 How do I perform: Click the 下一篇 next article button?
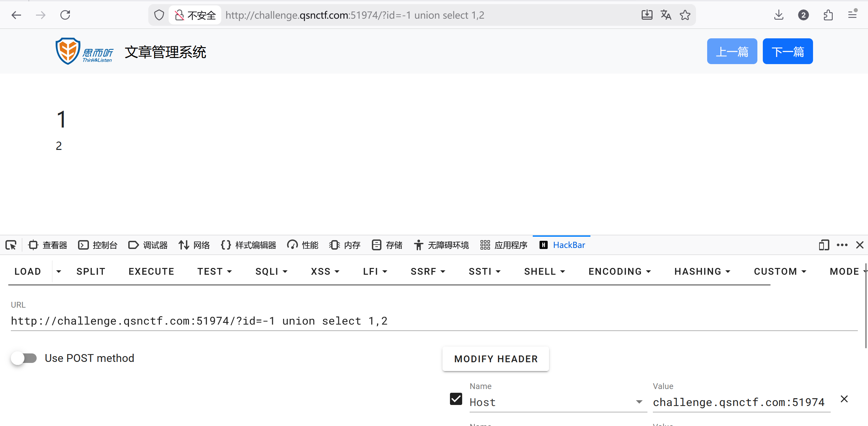pyautogui.click(x=787, y=52)
